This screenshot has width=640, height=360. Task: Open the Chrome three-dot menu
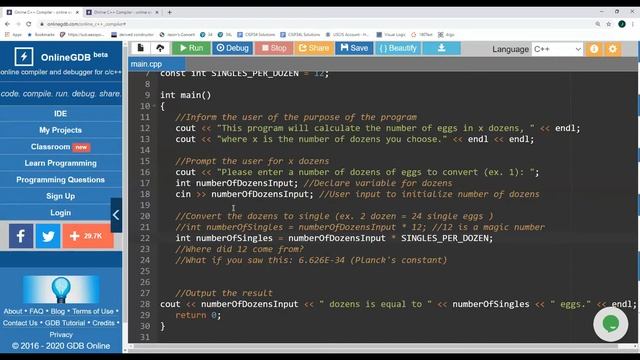(x=633, y=24)
